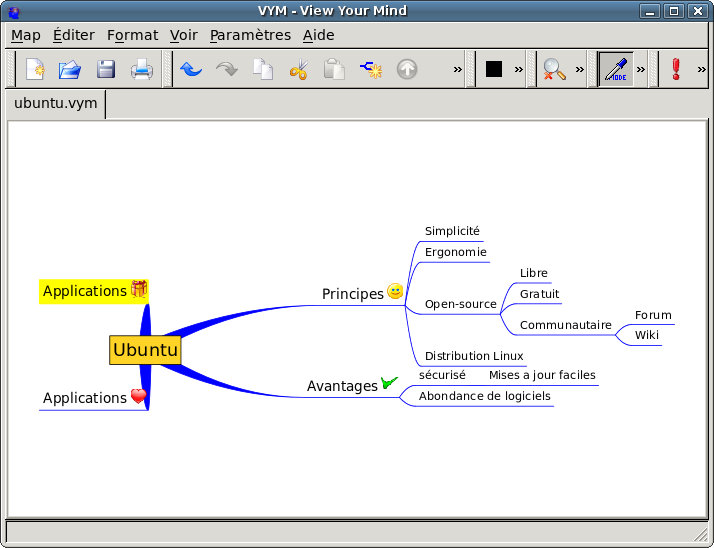Expand overflow chevron beside the pipette icon

point(641,70)
